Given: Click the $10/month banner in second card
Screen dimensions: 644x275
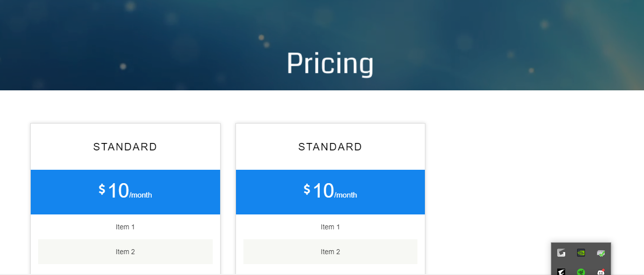Looking at the screenshot, I should 330,192.
